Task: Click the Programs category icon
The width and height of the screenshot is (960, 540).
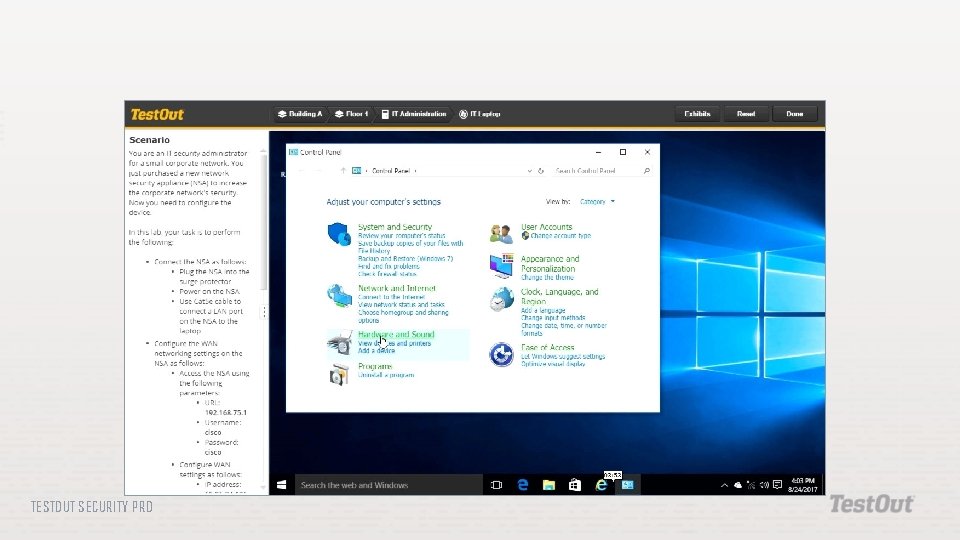Action: [x=339, y=373]
